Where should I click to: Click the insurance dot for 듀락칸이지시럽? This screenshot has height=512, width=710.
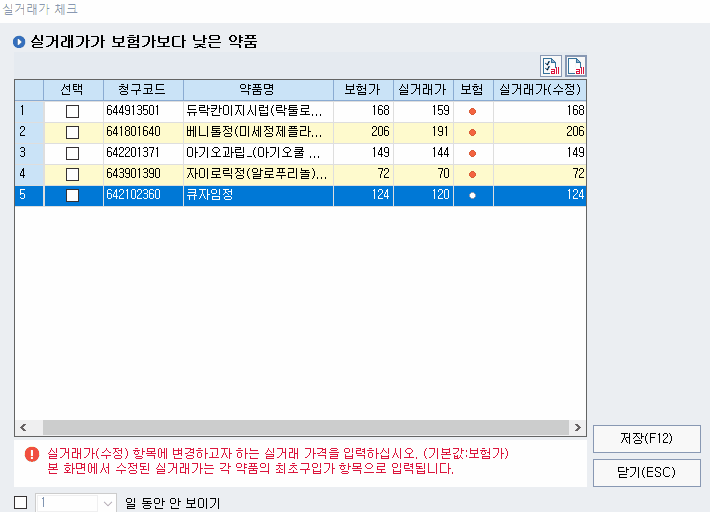click(x=473, y=111)
